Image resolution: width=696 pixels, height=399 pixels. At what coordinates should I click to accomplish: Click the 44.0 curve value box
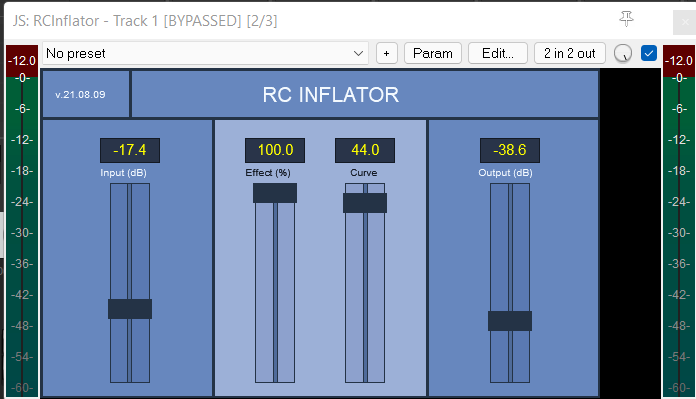(365, 150)
